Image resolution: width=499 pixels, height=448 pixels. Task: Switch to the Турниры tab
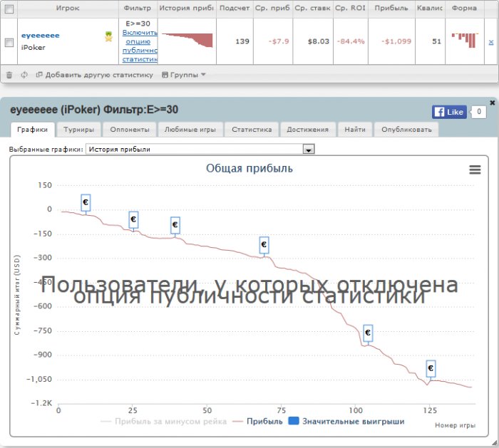79,130
